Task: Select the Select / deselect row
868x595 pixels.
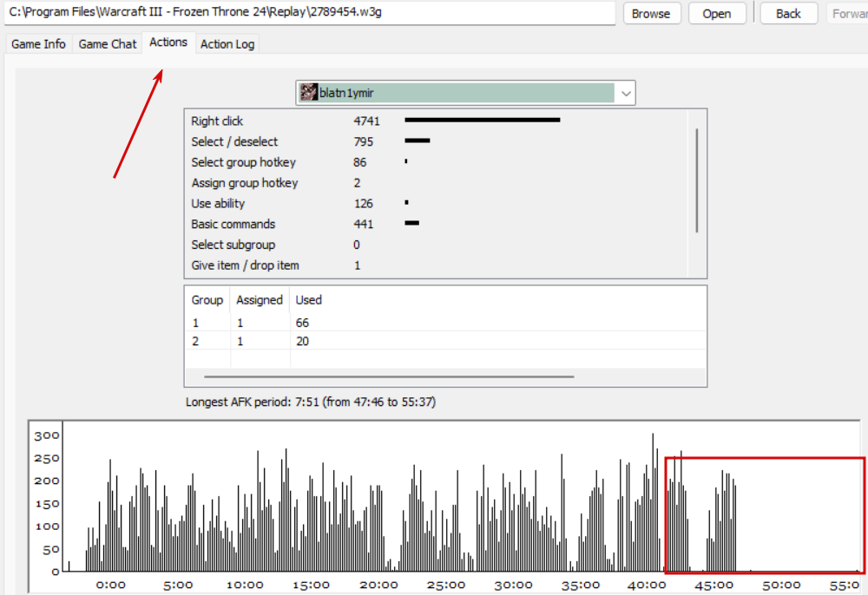Action: 437,141
